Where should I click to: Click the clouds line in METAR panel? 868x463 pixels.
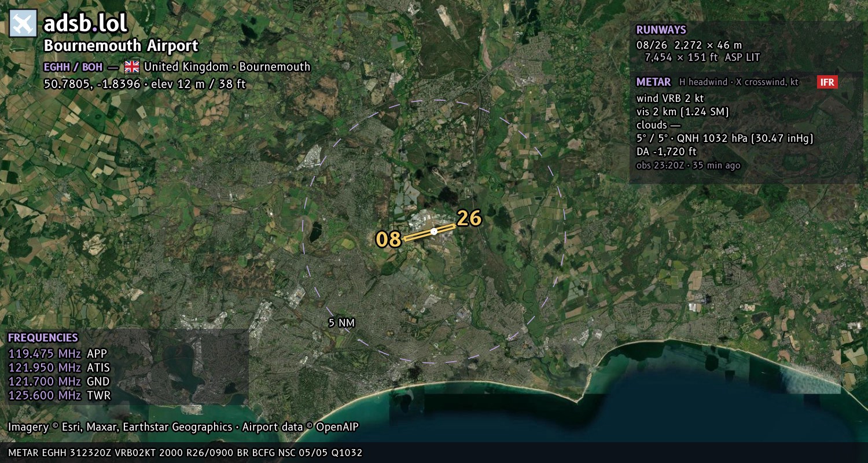[659, 125]
